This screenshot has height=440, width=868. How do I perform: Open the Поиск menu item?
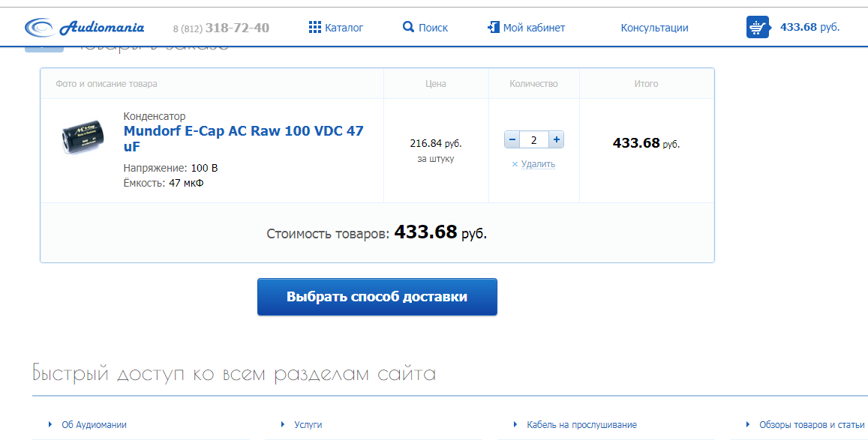(x=433, y=28)
